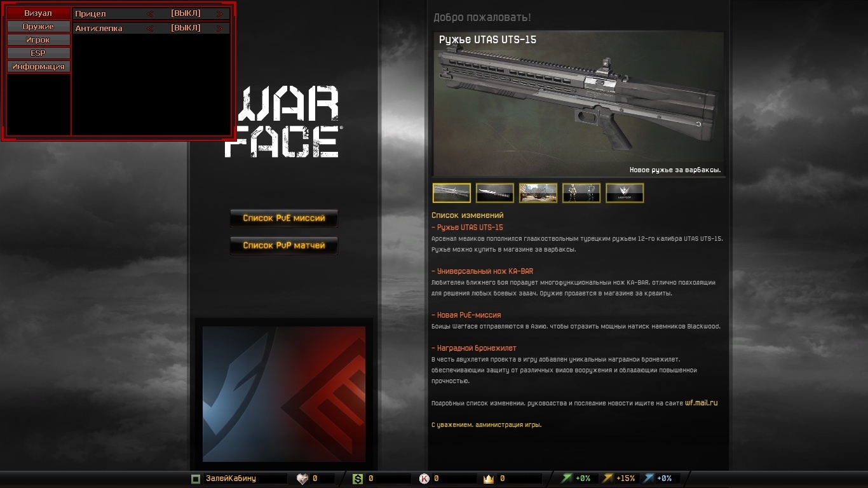Open the ESP menu section
This screenshot has height=488, width=868.
pos(38,52)
